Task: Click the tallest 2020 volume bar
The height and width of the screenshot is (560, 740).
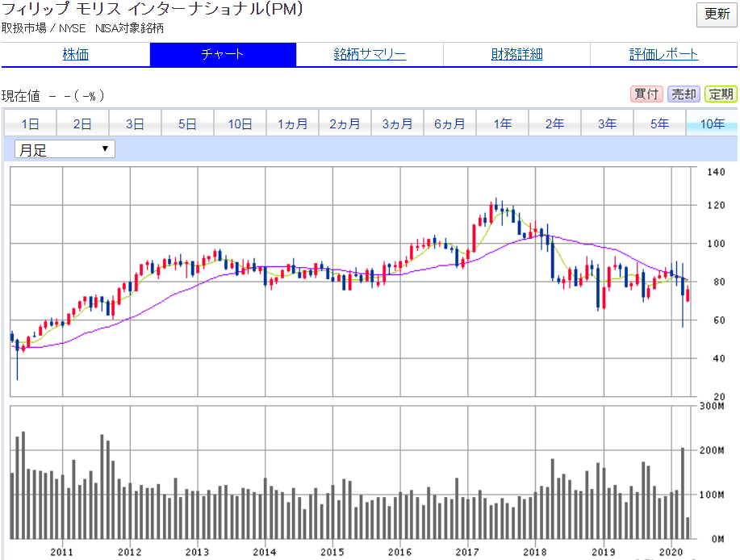Action: [x=683, y=493]
